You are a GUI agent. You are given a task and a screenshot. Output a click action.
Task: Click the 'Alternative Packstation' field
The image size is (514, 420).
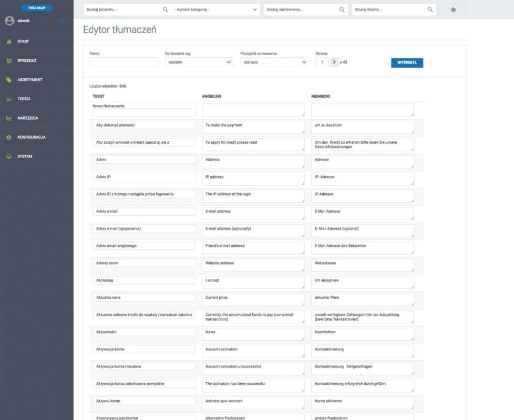(253, 417)
